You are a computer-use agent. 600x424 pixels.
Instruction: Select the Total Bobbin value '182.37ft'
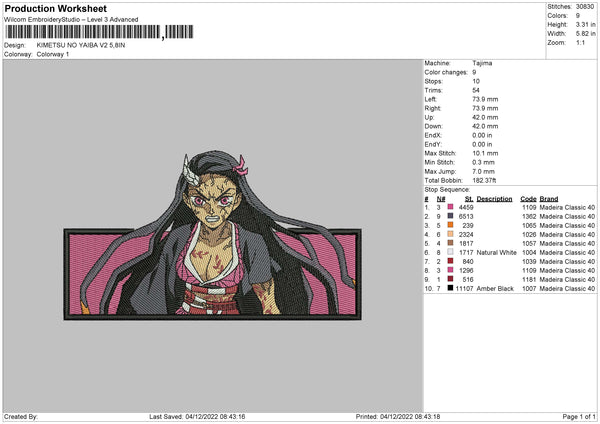point(484,180)
